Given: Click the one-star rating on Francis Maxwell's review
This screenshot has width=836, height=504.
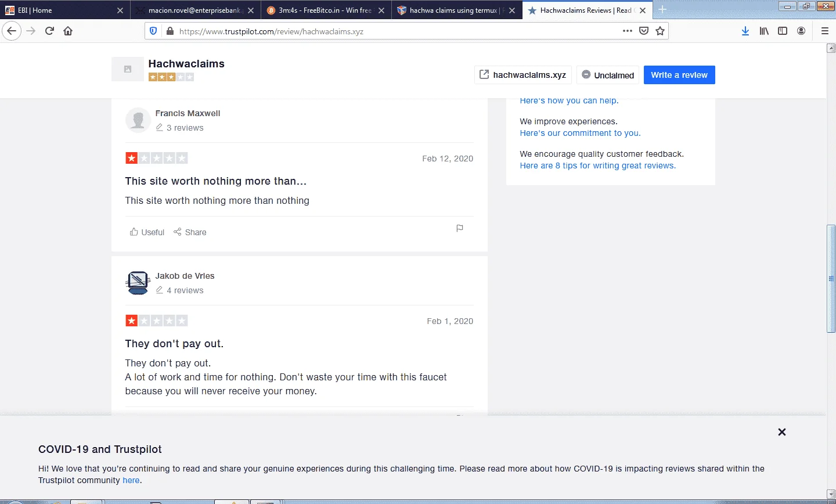Looking at the screenshot, I should (157, 158).
